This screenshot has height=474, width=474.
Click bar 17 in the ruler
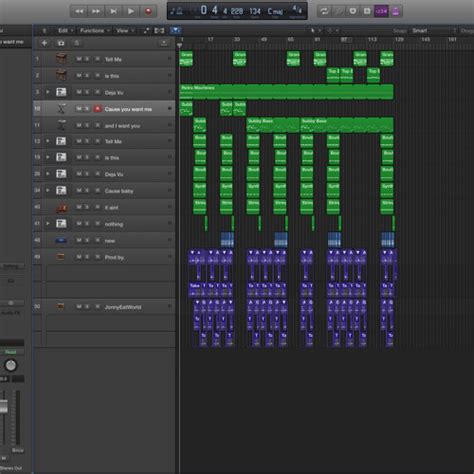tap(210, 39)
